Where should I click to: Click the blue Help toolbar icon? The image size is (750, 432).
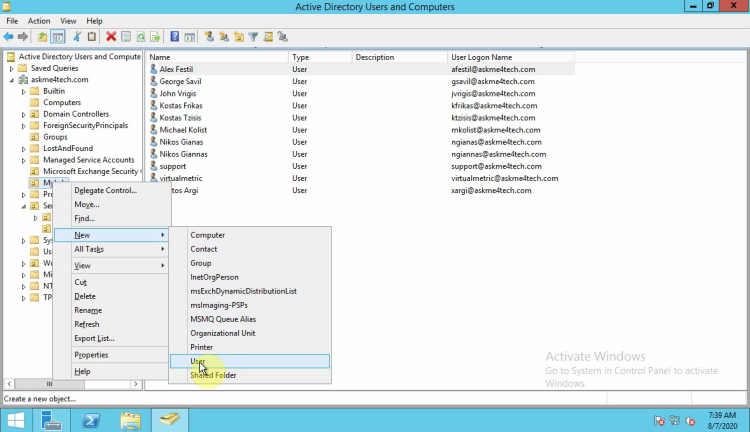point(174,37)
